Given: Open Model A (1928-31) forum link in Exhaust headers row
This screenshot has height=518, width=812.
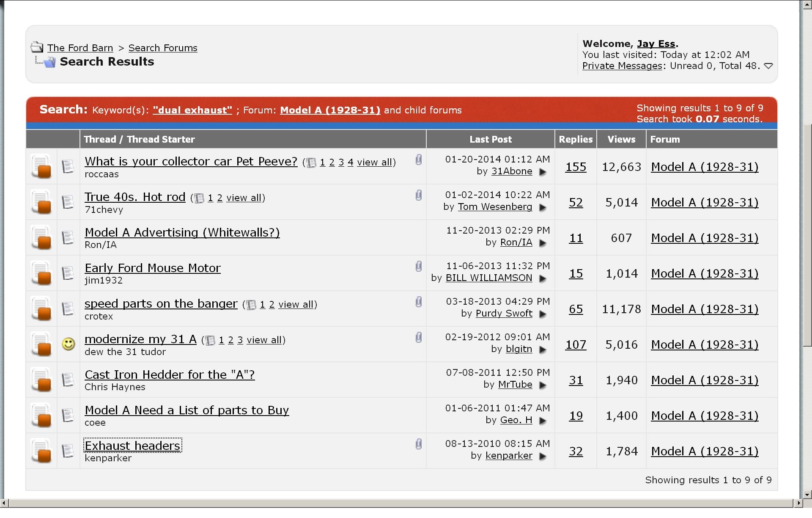Looking at the screenshot, I should pyautogui.click(x=705, y=451).
